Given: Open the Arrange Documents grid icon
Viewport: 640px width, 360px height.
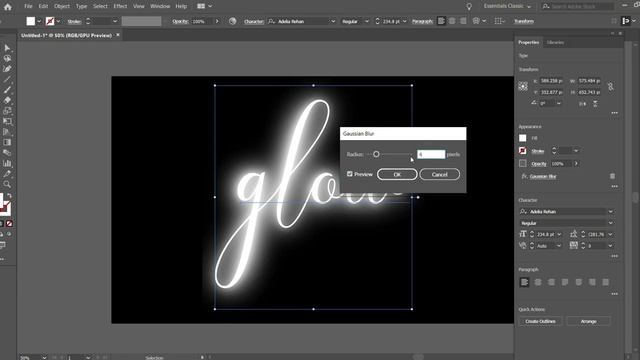Looking at the screenshot, I should click(201, 6).
